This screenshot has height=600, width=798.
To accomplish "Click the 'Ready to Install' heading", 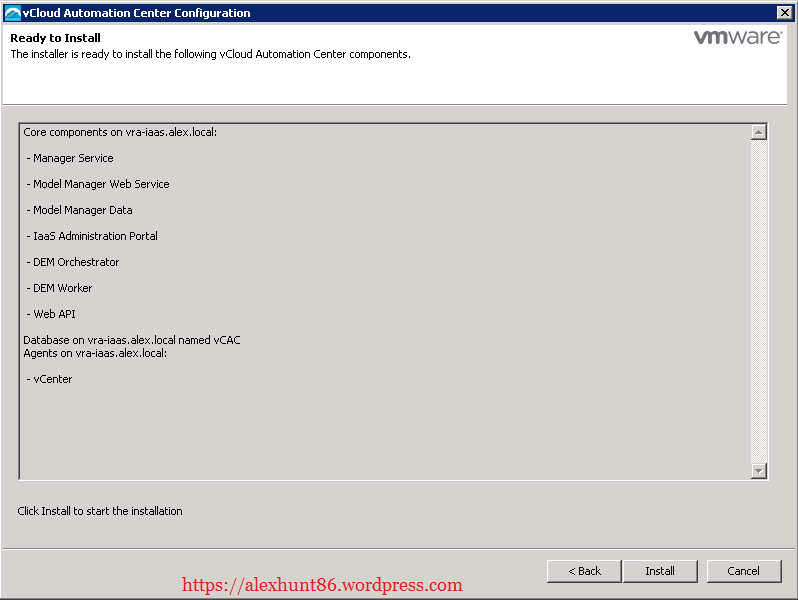I will pyautogui.click(x=55, y=38).
